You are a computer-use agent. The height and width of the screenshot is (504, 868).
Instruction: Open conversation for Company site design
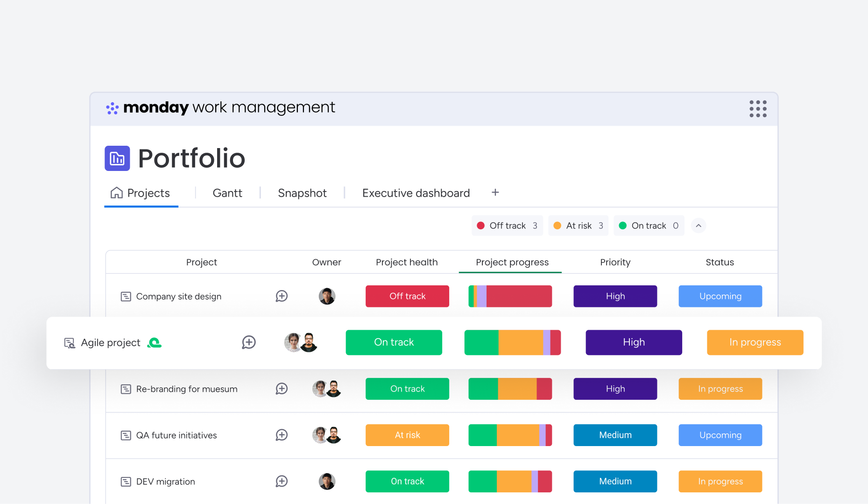click(282, 296)
